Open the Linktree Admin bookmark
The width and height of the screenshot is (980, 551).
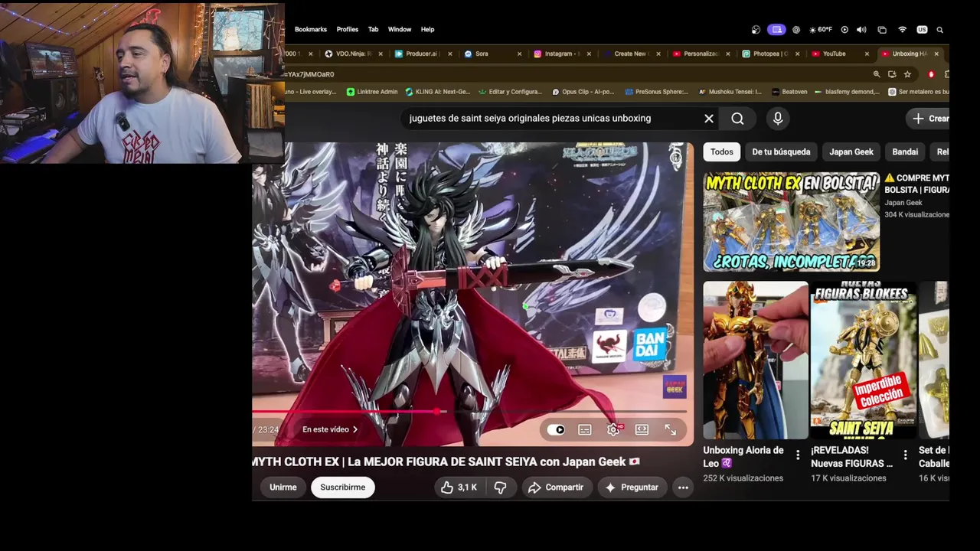[x=372, y=92]
